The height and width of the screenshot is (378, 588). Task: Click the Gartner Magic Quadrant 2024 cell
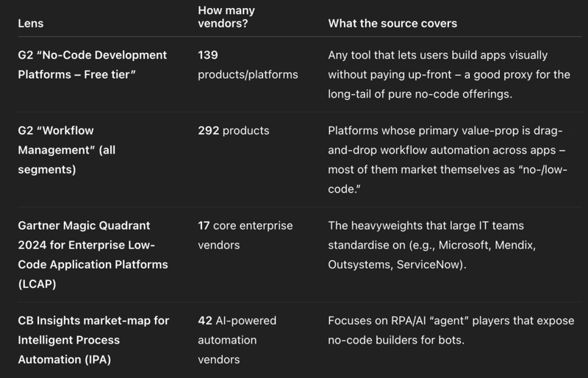tap(93, 254)
